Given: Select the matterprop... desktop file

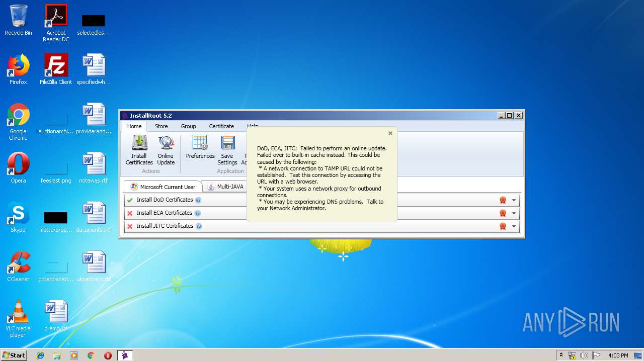Looking at the screenshot, I should pos(56,221).
